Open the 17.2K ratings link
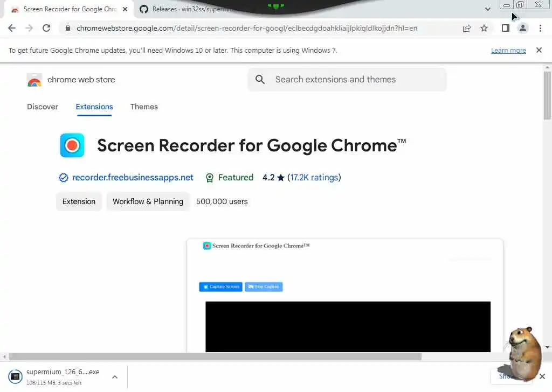Viewport: 552px width, 392px height. 314,178
